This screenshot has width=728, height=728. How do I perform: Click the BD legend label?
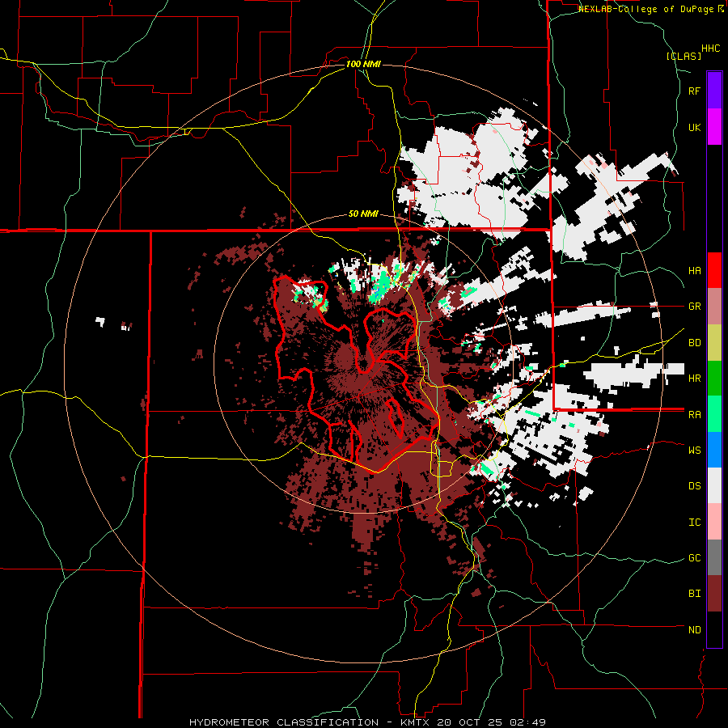click(694, 343)
